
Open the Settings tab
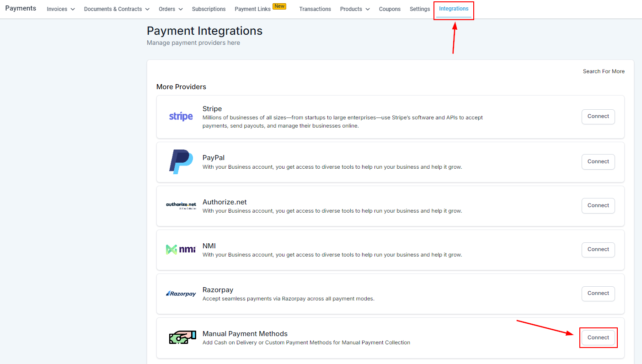pyautogui.click(x=420, y=9)
